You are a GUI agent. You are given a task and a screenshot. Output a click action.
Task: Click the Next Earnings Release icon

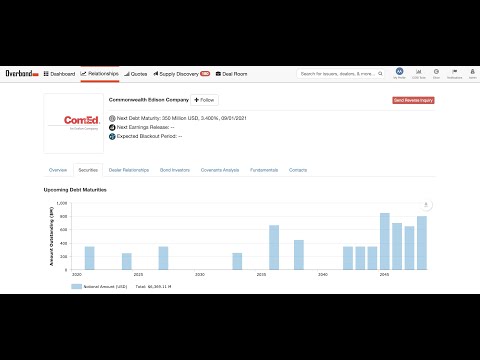pyautogui.click(x=112, y=127)
